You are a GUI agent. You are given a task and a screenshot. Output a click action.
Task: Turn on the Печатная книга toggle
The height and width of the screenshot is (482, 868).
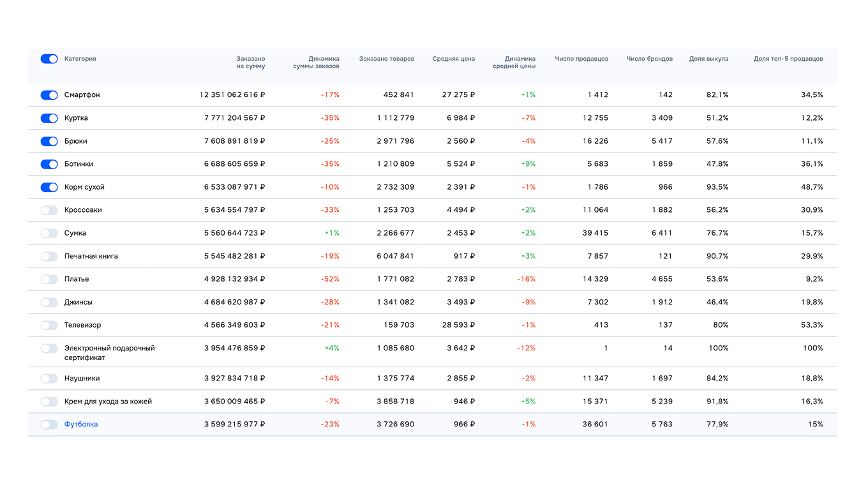click(49, 256)
